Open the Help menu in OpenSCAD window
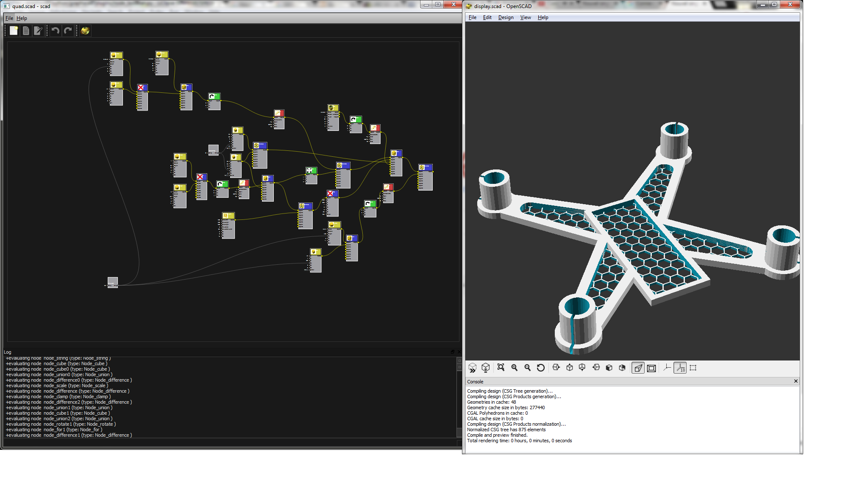Image resolution: width=868 pixels, height=488 pixels. pos(543,17)
